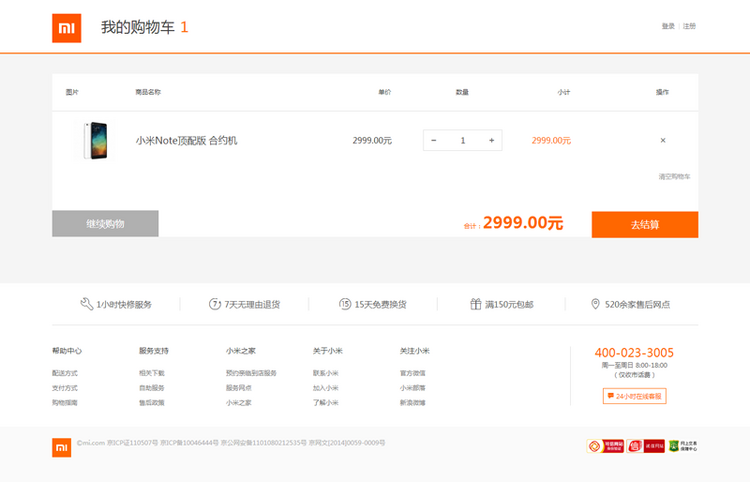Viewport: 750px width, 482px height.
Task: Click the 可信网站 certification badge
Action: tap(605, 446)
